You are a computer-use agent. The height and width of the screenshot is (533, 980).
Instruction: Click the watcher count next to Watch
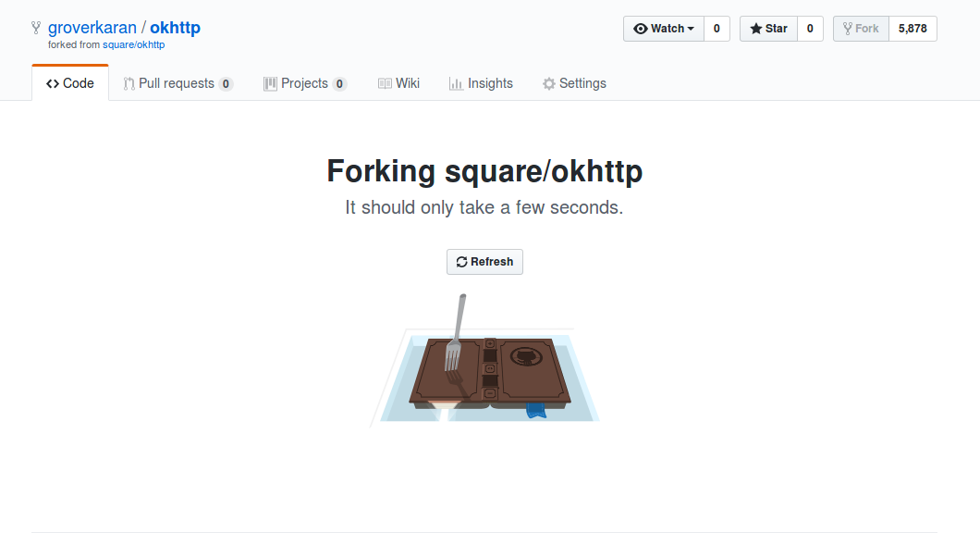[x=717, y=28]
